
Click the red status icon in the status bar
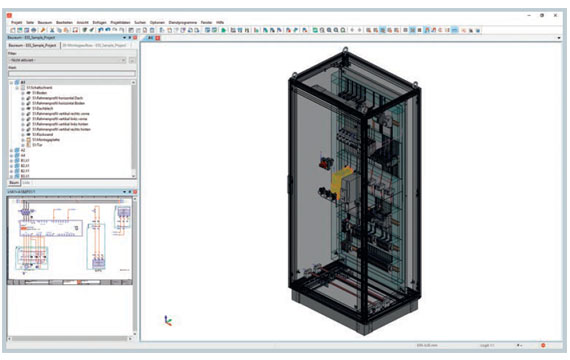point(543,345)
